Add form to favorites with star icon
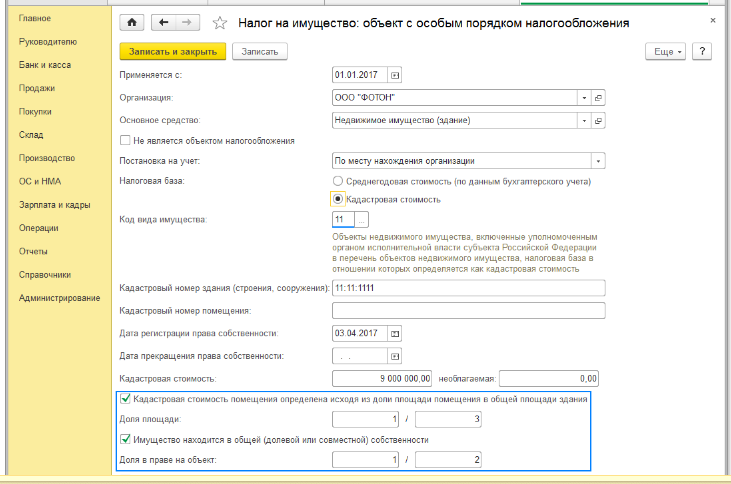The height and width of the screenshot is (484, 731). [x=220, y=21]
